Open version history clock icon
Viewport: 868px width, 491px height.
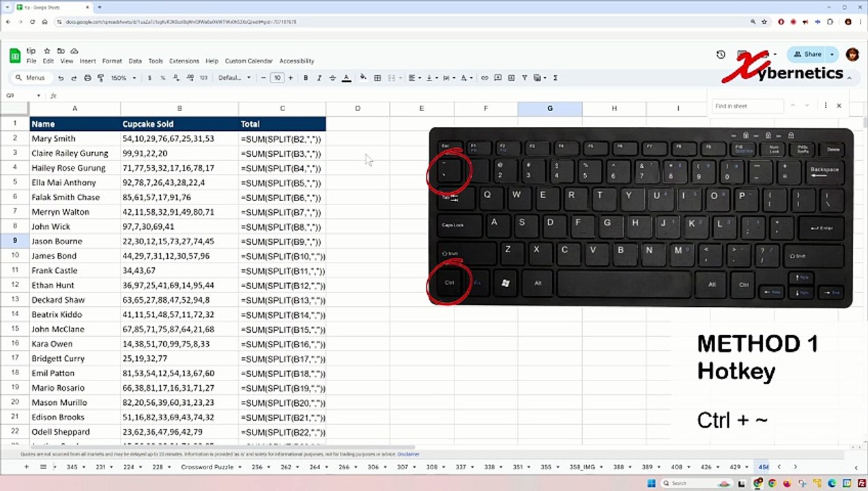pyautogui.click(x=721, y=55)
